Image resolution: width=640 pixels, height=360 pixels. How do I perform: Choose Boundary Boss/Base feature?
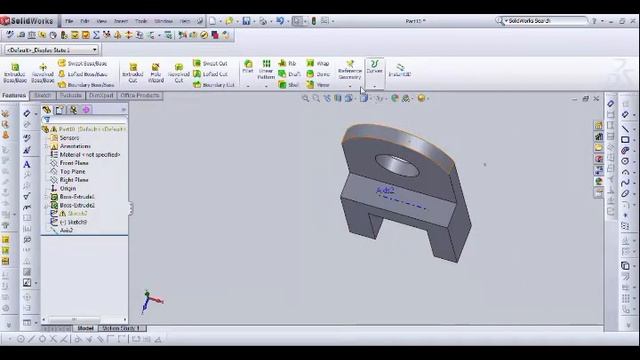point(86,85)
